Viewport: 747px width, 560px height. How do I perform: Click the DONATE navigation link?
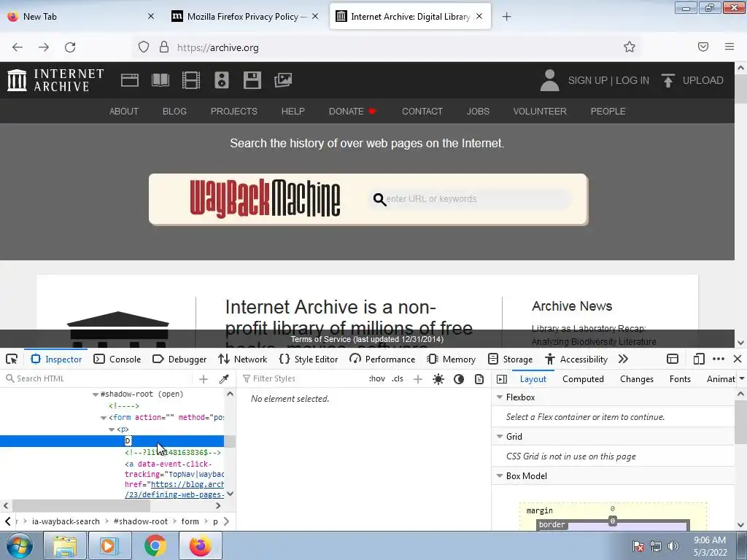click(352, 111)
